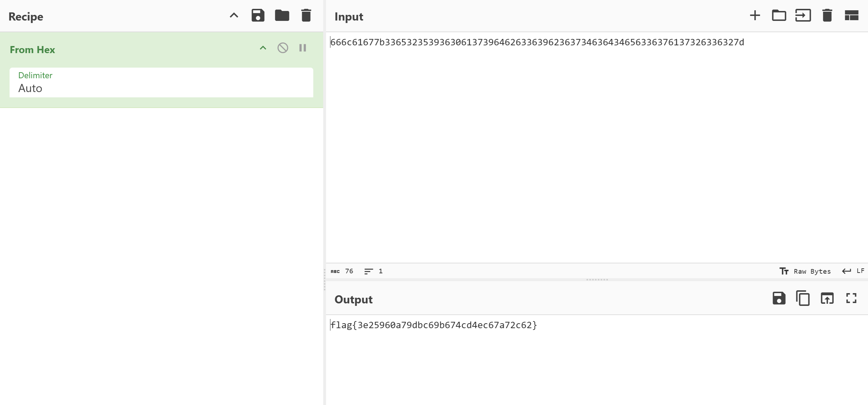
Task: Replace input with output
Action: click(827, 298)
